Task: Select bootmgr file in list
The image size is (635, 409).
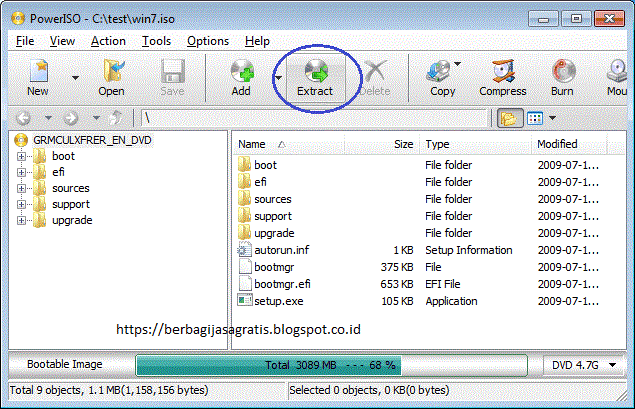Action: (274, 267)
